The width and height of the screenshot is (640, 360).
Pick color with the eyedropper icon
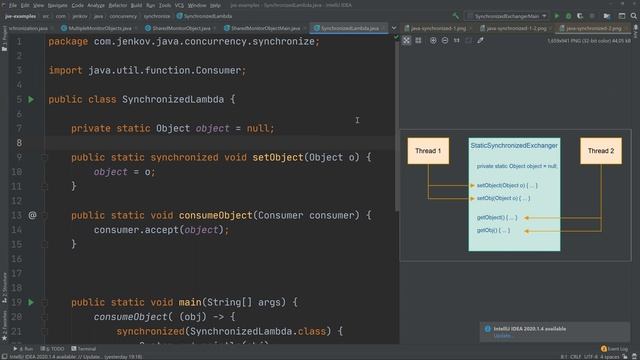tap(480, 40)
